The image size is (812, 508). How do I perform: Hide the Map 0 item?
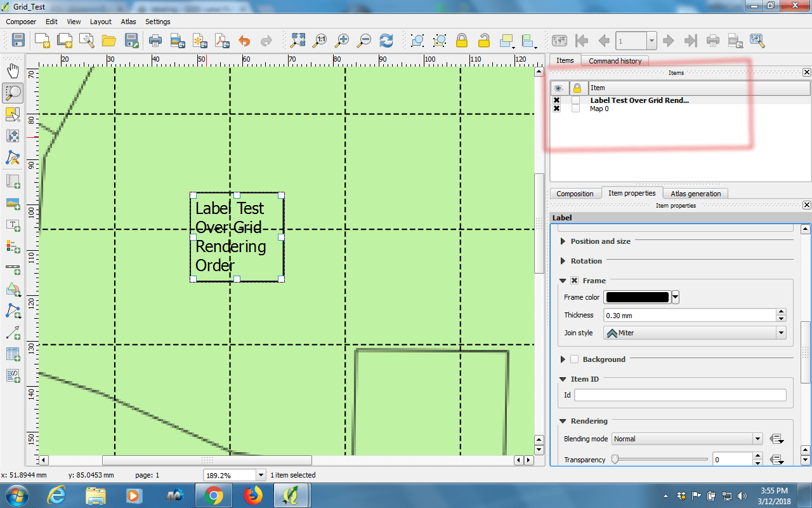click(x=557, y=108)
